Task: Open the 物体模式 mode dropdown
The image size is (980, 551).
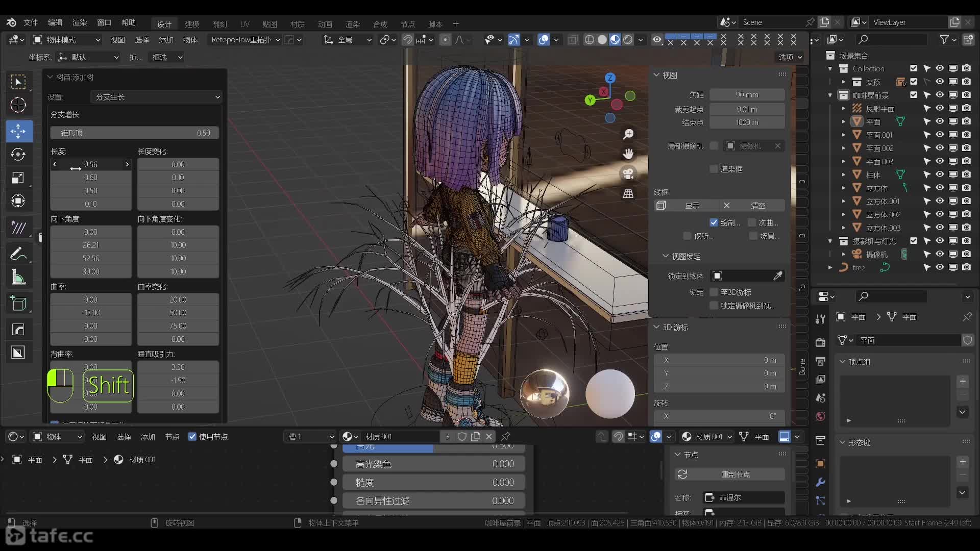Action: (66, 40)
